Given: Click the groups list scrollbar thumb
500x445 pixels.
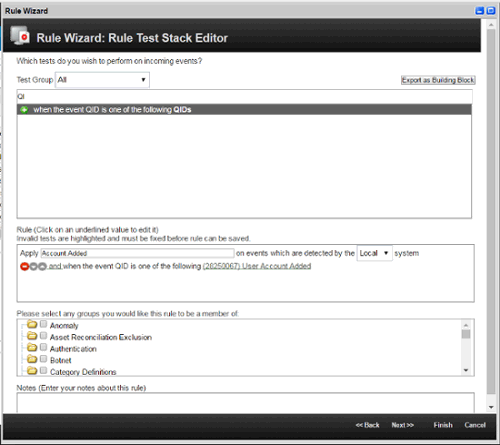Looking at the screenshot, I should point(466,334).
